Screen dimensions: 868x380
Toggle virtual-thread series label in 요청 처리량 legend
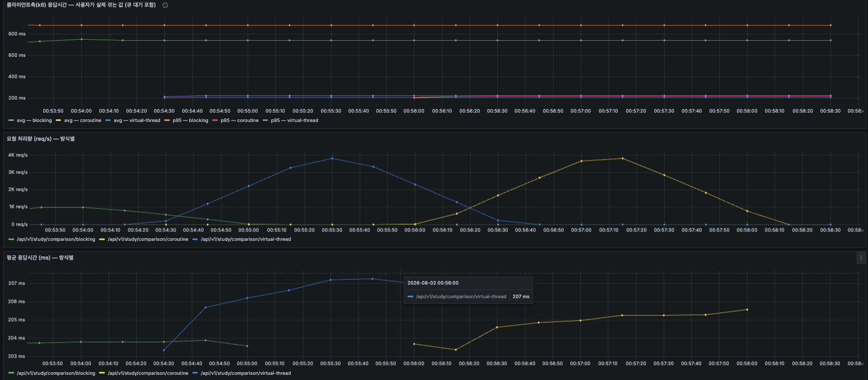pyautogui.click(x=246, y=239)
